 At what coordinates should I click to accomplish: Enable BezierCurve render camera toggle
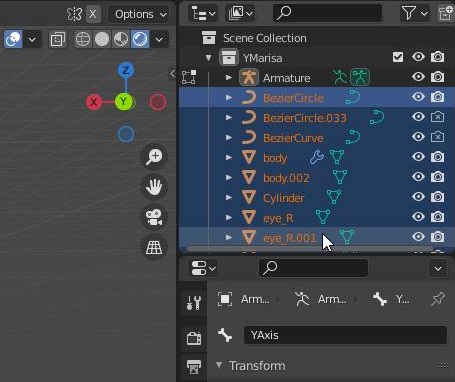[x=437, y=137]
